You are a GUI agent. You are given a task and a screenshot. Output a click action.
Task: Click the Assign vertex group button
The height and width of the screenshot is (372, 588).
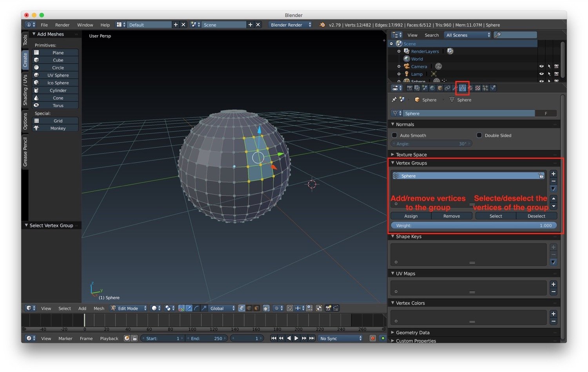click(411, 216)
